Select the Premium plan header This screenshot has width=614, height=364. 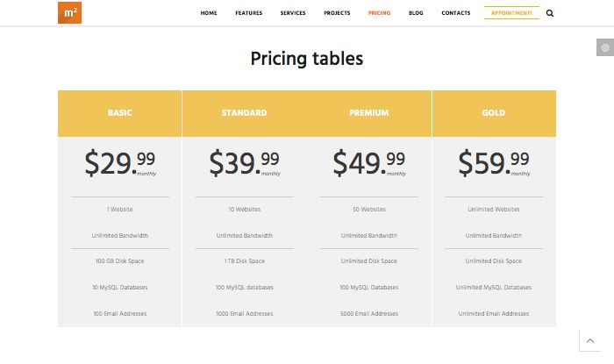pos(369,113)
